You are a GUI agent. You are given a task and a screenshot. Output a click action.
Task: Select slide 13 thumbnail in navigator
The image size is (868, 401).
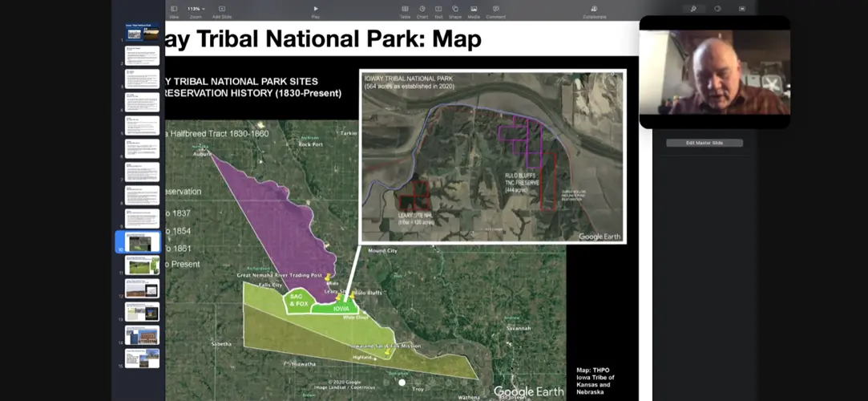pos(143,312)
